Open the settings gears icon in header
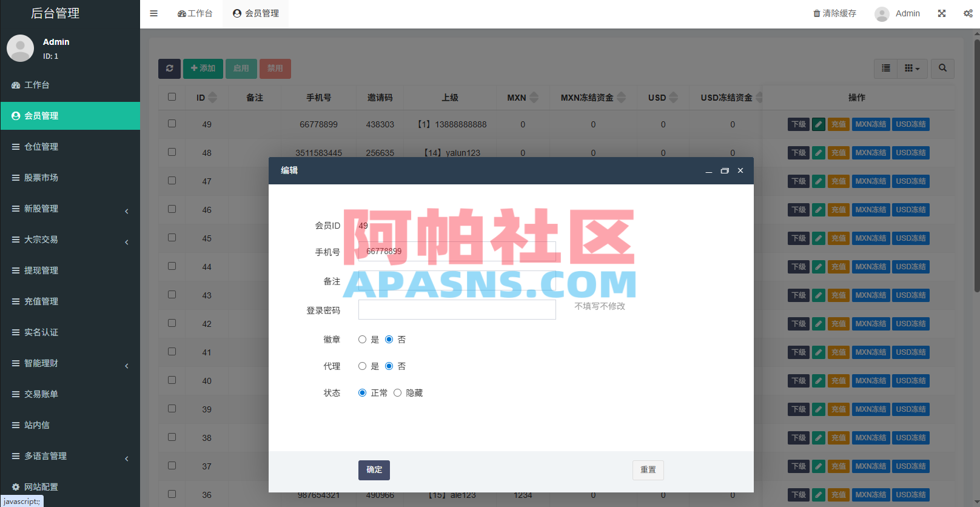The width and height of the screenshot is (980, 507). click(x=968, y=13)
